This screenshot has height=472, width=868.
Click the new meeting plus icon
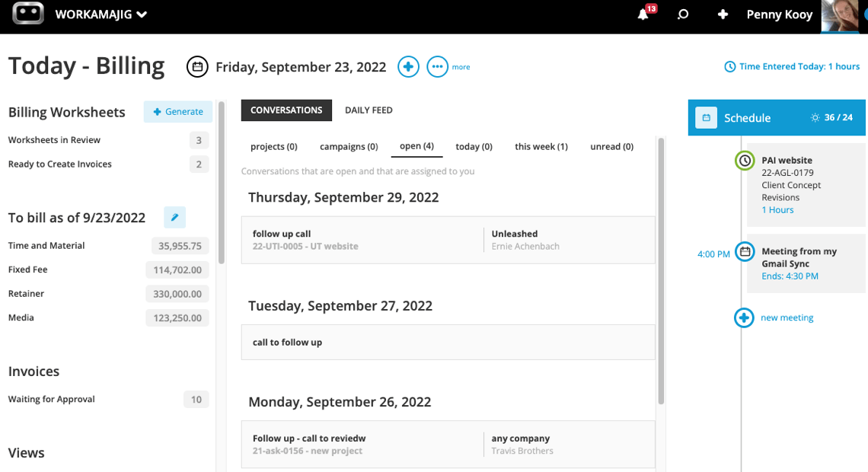pos(744,317)
